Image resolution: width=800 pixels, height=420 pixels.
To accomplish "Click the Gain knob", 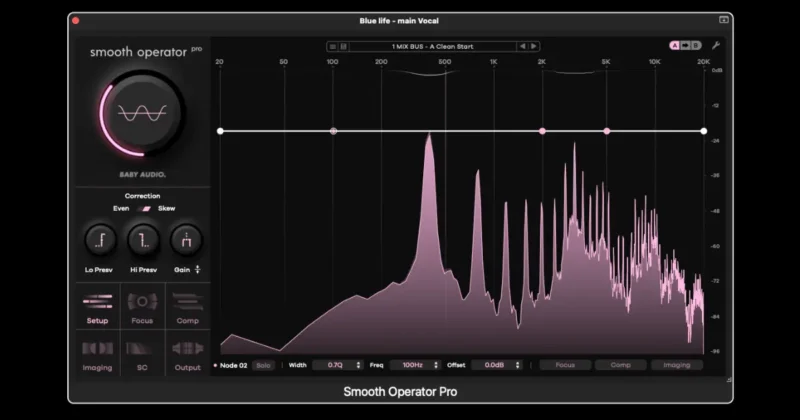I will [186, 240].
